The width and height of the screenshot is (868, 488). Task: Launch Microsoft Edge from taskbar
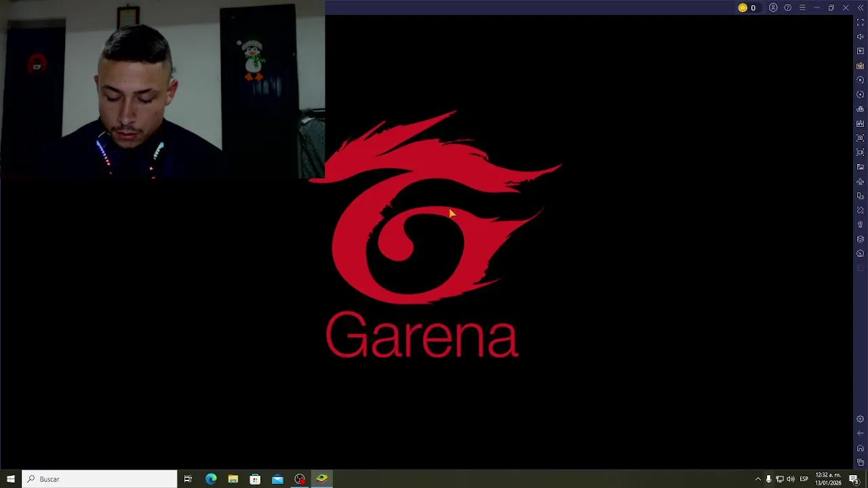click(x=211, y=479)
